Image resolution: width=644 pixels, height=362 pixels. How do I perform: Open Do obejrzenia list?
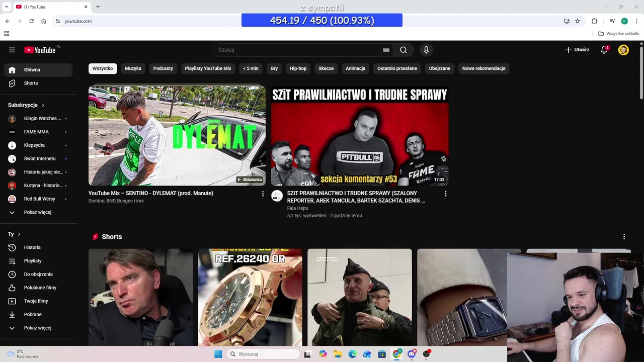(x=38, y=274)
